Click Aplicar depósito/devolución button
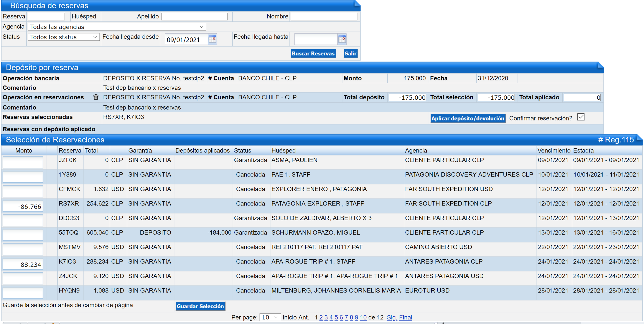Screen dimensions: 644x324 pos(468,118)
